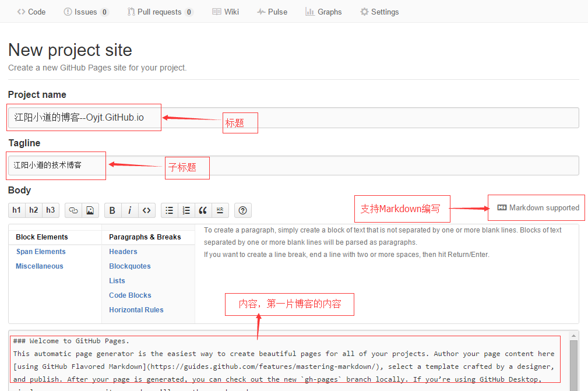Click the body text area scrollbar thumb
Image resolution: width=588 pixels, height=391 pixels.
pyautogui.click(x=574, y=365)
